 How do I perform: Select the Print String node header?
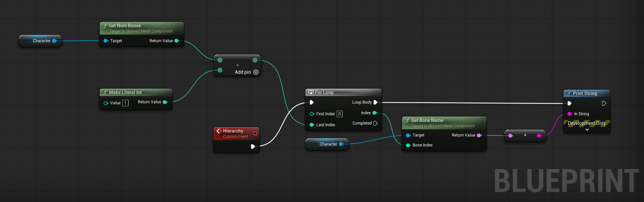click(587, 93)
